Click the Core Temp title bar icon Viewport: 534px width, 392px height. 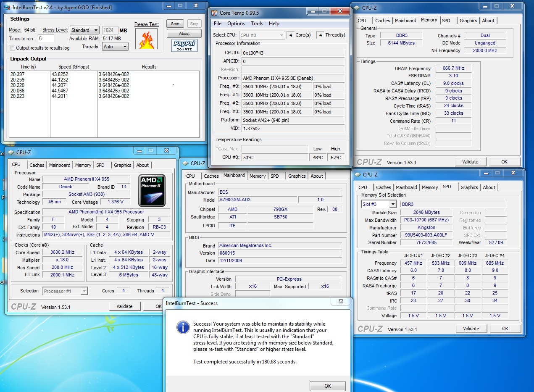[x=214, y=13]
